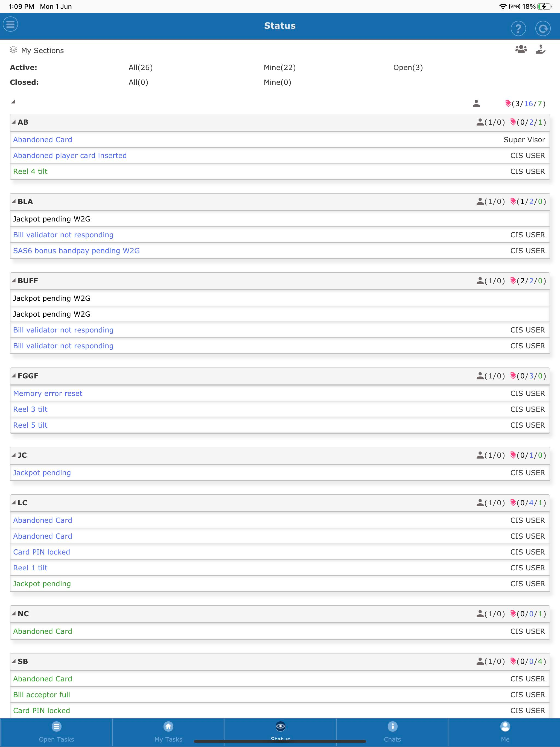Collapse all sections with top triangle

coord(13,102)
